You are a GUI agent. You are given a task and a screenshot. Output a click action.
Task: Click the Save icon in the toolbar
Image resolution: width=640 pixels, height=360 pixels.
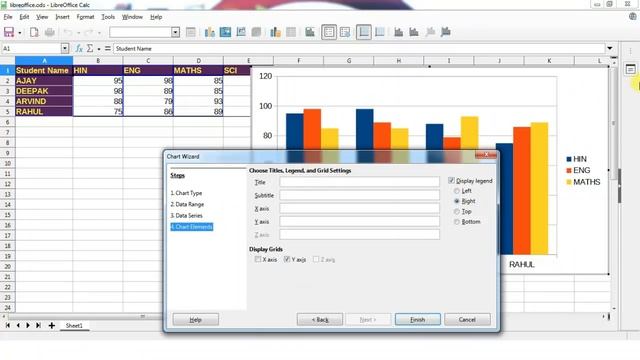(9, 32)
